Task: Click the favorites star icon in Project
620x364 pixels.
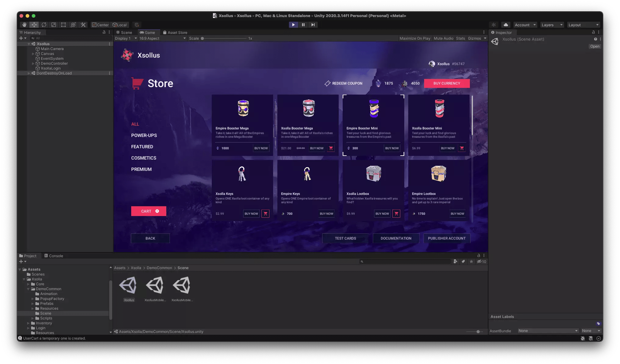Action: pos(471,261)
